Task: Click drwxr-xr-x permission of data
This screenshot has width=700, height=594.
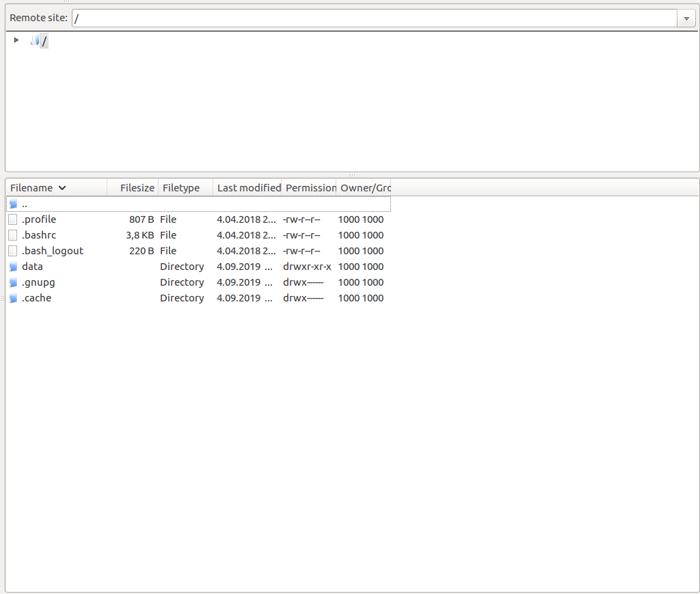Action: coord(307,267)
